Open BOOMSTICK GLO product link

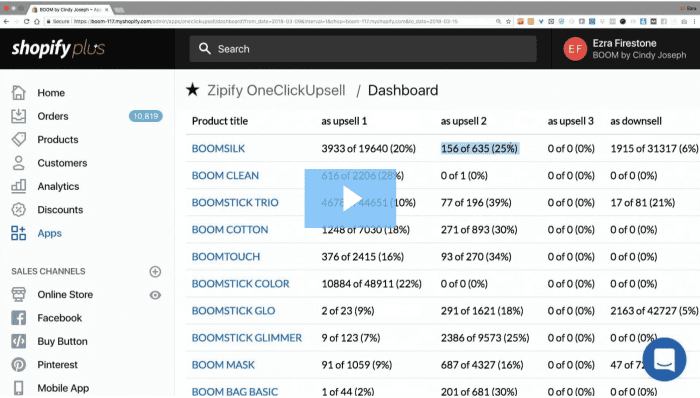coord(233,311)
